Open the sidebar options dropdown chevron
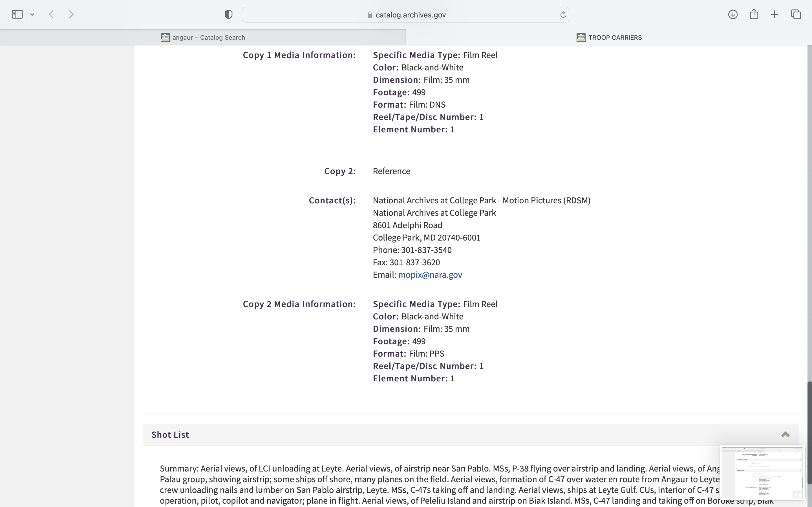Image resolution: width=812 pixels, height=507 pixels. pyautogui.click(x=32, y=14)
